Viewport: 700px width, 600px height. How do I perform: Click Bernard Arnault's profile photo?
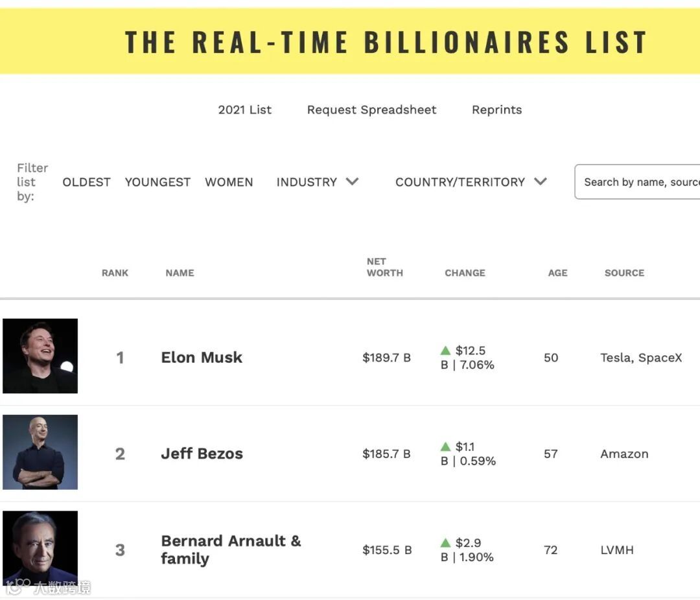click(x=40, y=548)
